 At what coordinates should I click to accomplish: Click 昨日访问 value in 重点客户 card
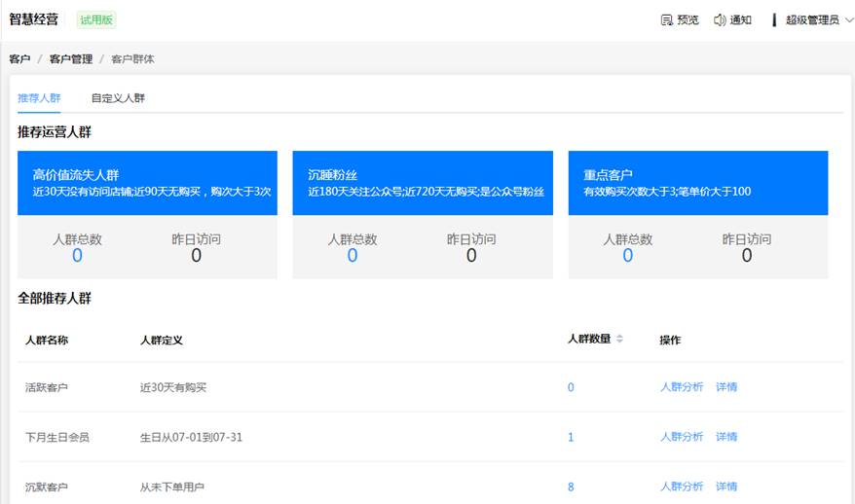point(747,255)
